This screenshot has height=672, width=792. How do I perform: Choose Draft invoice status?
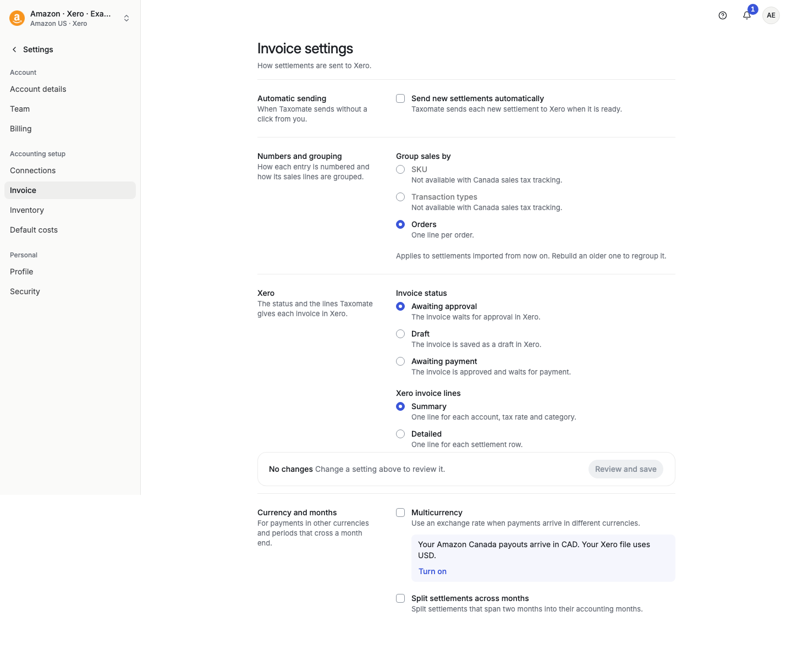400,334
